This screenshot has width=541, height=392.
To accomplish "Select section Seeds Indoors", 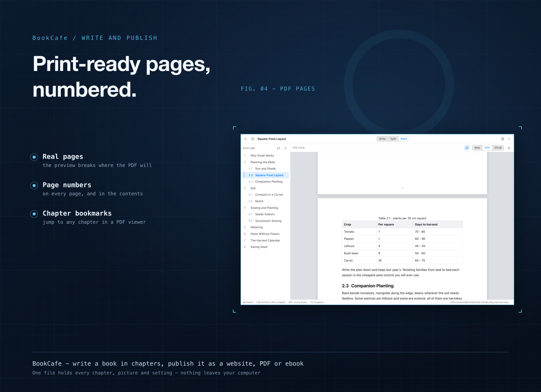I will pos(266,214).
